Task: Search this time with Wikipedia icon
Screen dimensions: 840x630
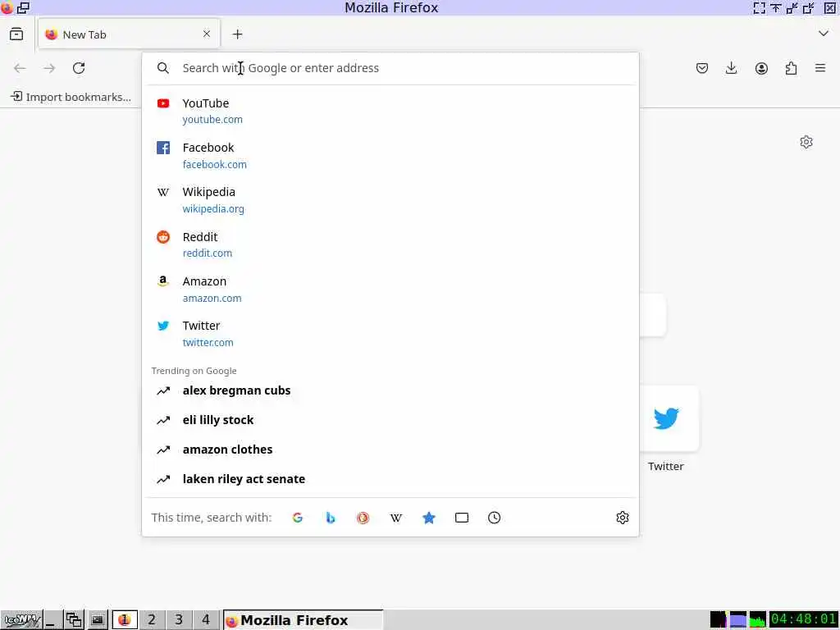Action: (x=396, y=518)
